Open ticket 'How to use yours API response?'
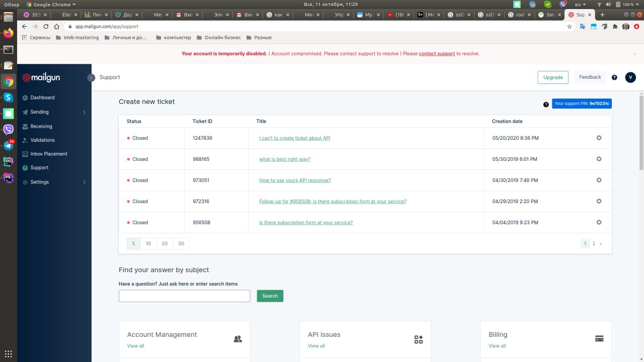The image size is (644, 362). [295, 180]
